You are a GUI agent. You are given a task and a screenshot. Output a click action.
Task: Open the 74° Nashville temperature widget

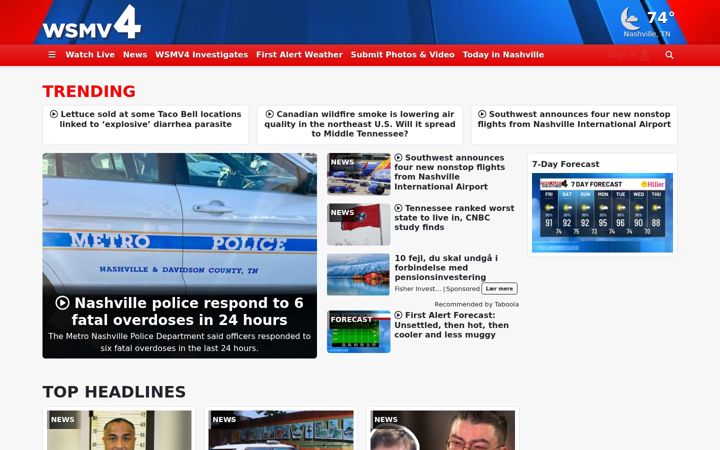[648, 22]
